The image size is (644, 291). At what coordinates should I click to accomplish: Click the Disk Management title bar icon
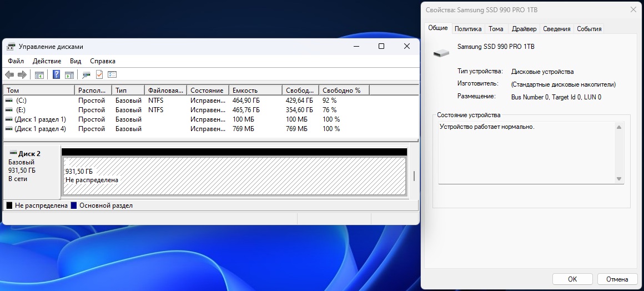tap(11, 47)
